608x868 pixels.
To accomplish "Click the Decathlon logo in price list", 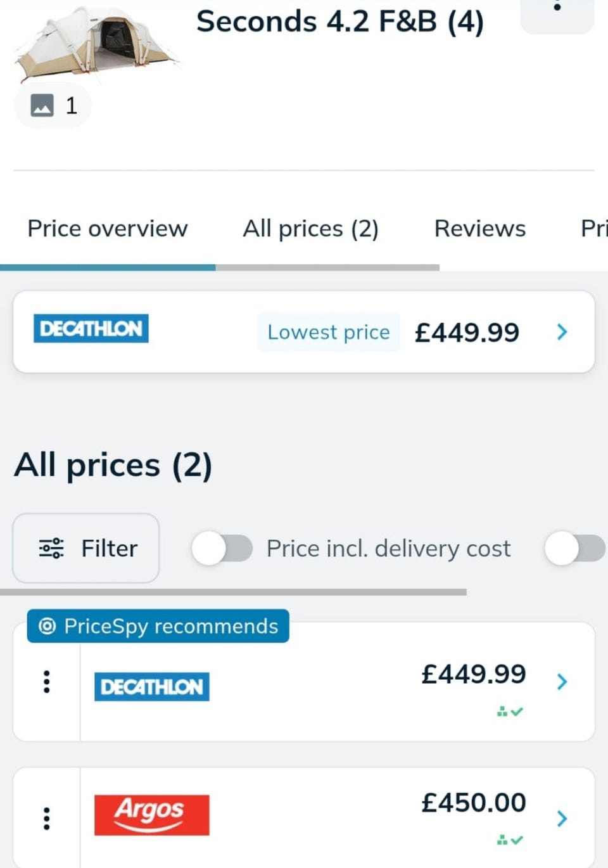I will click(152, 687).
